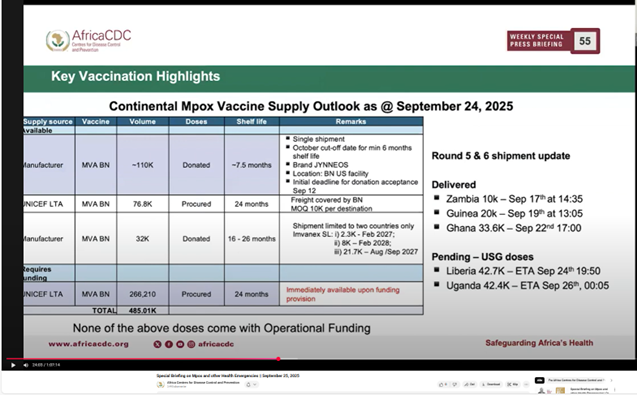Click the 76.8K volume cell
637x395 pixels.
click(143, 204)
